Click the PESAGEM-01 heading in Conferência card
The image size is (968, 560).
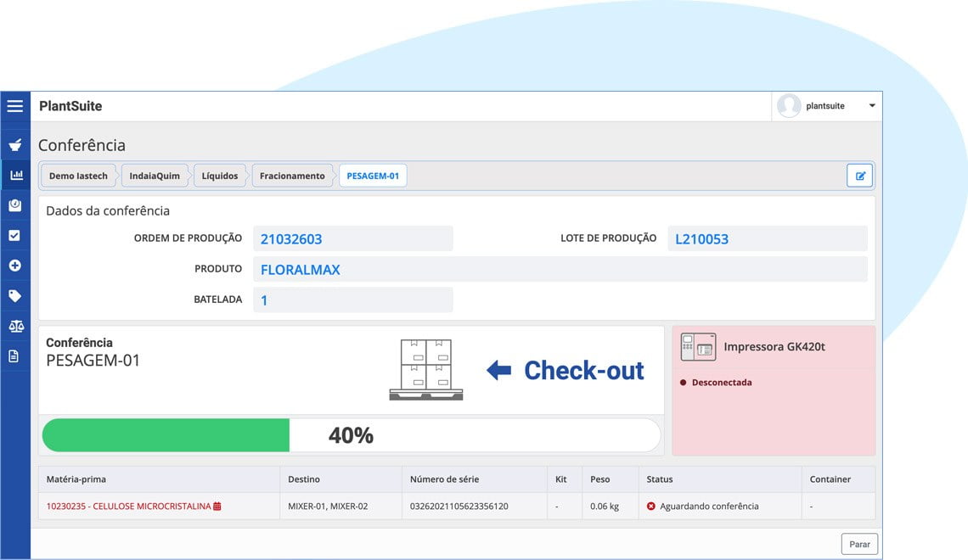[93, 360]
